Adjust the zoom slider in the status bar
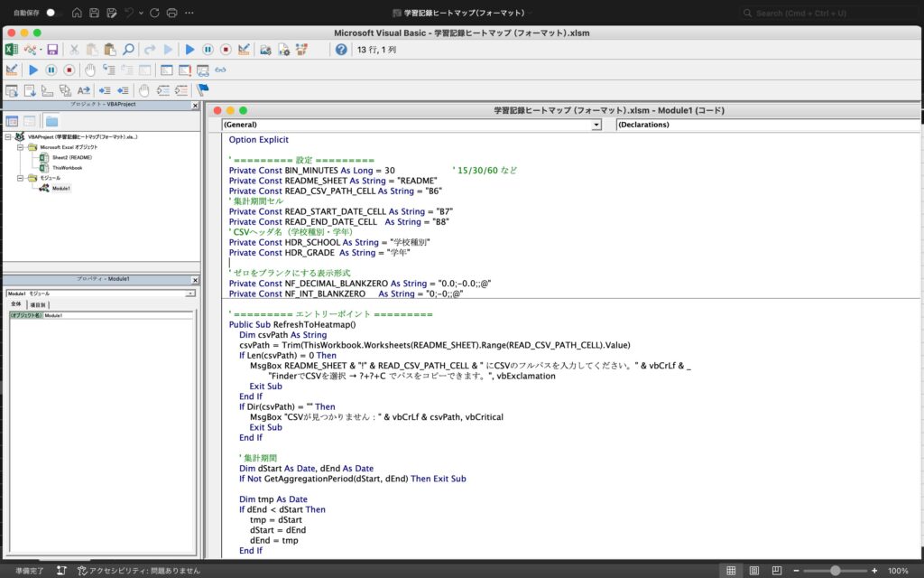This screenshot has height=578, width=924. (x=835, y=571)
